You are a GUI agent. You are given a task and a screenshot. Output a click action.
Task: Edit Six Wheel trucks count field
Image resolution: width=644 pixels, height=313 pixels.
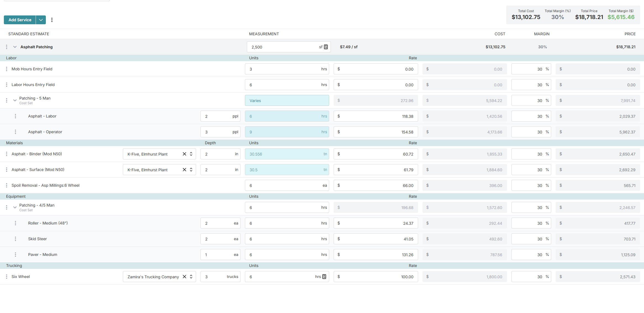click(220, 277)
